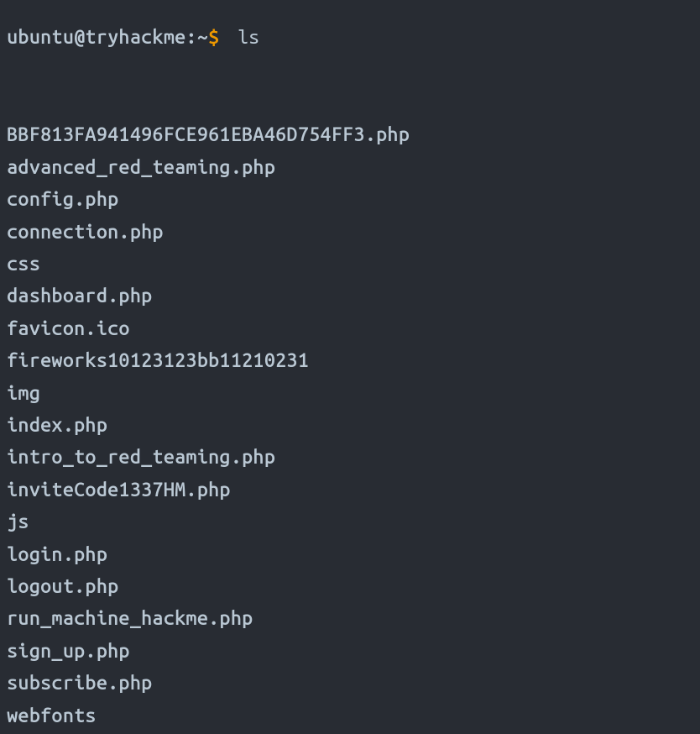
Task: Click the webfonts directory name
Action: (51, 716)
